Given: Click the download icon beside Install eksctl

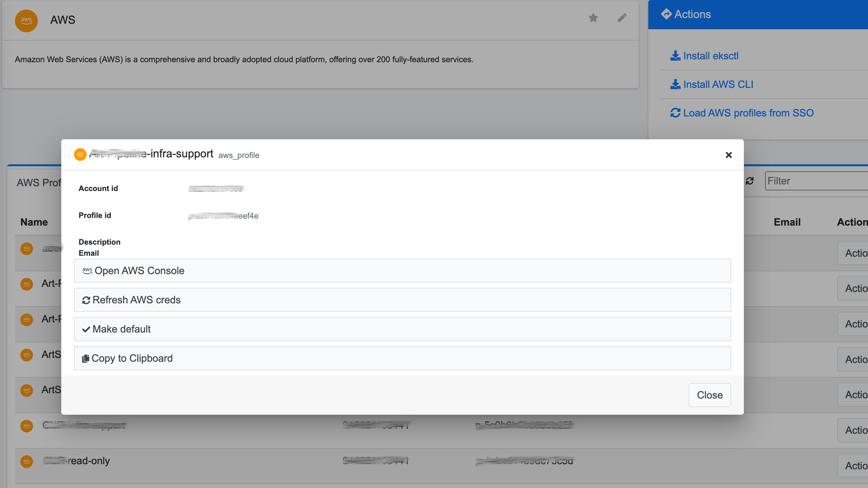Looking at the screenshot, I should (675, 56).
